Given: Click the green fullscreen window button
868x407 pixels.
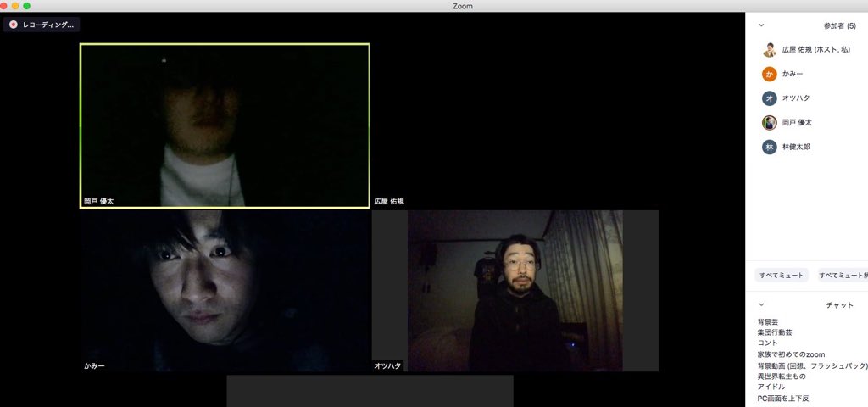Looking at the screenshot, I should pyautogui.click(x=26, y=6).
